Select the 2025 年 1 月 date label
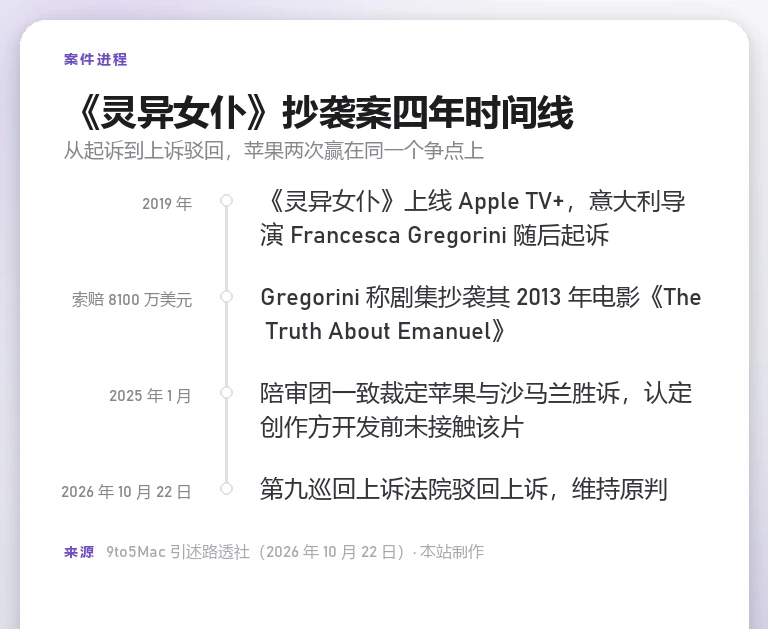The height and width of the screenshot is (629, 768). 150,395
